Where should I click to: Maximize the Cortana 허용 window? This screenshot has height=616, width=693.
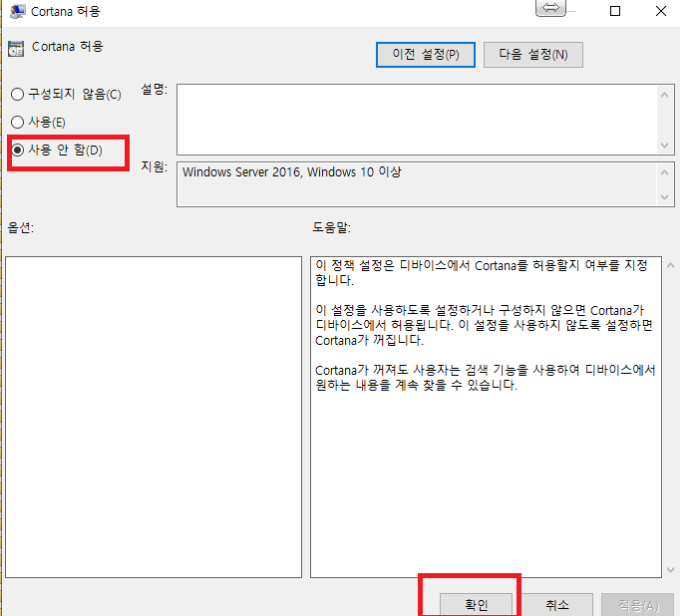pos(615,11)
